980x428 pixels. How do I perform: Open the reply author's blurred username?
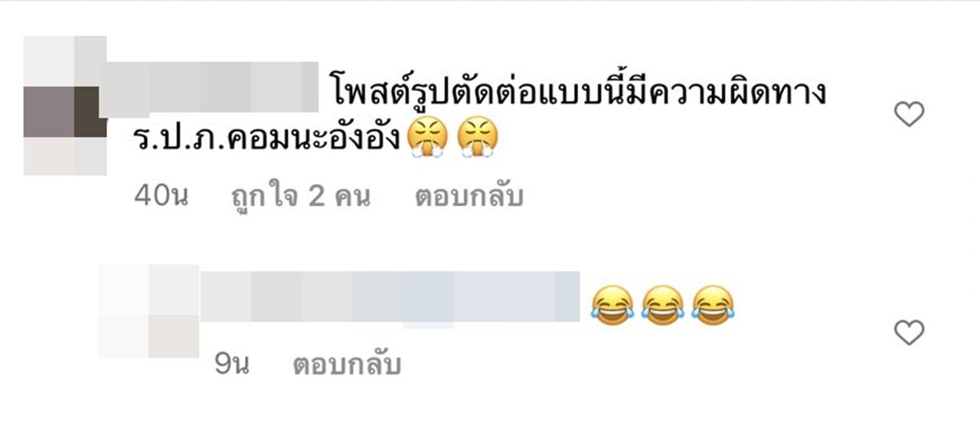tap(390, 296)
